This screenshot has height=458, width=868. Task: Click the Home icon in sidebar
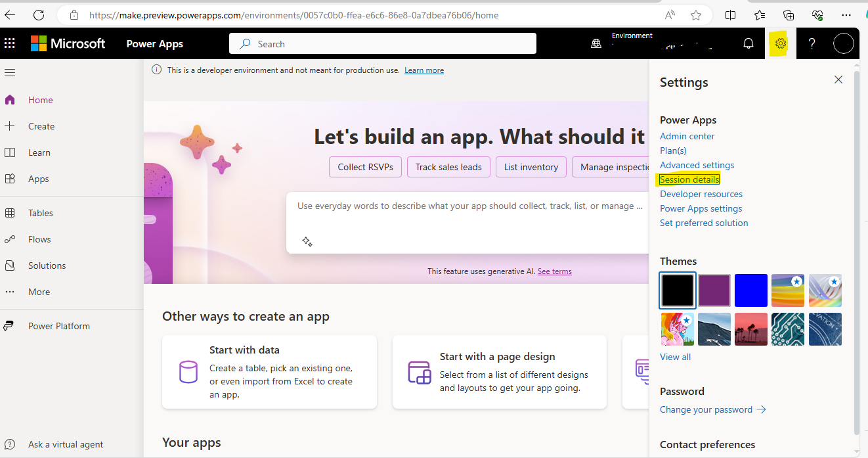10,100
